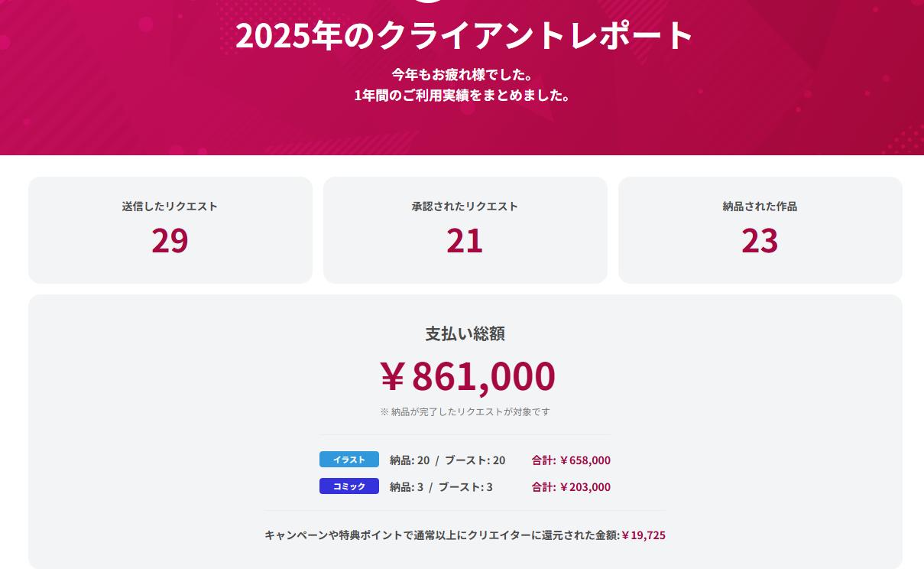Screen dimensions: 924x569
Task: Click the 支払い総額 heading
Action: [465, 334]
